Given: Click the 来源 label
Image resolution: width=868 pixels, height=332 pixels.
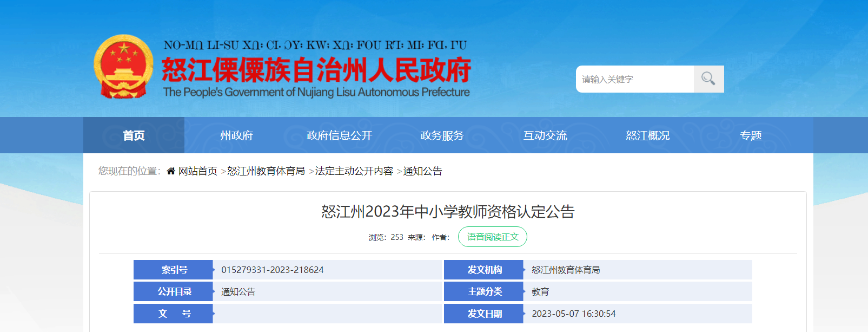Looking at the screenshot, I should point(416,237).
